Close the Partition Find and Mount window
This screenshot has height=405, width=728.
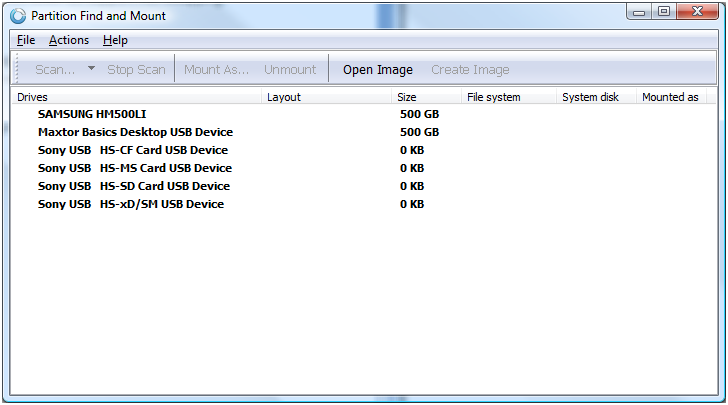click(x=697, y=12)
